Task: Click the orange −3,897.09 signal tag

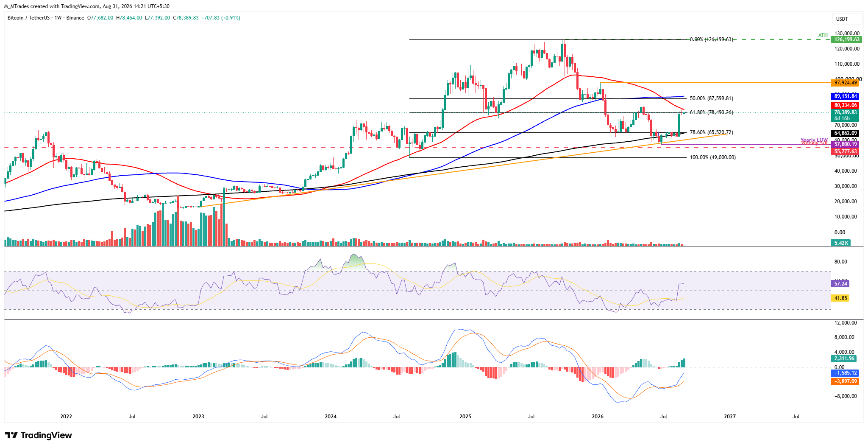Action: (845, 381)
